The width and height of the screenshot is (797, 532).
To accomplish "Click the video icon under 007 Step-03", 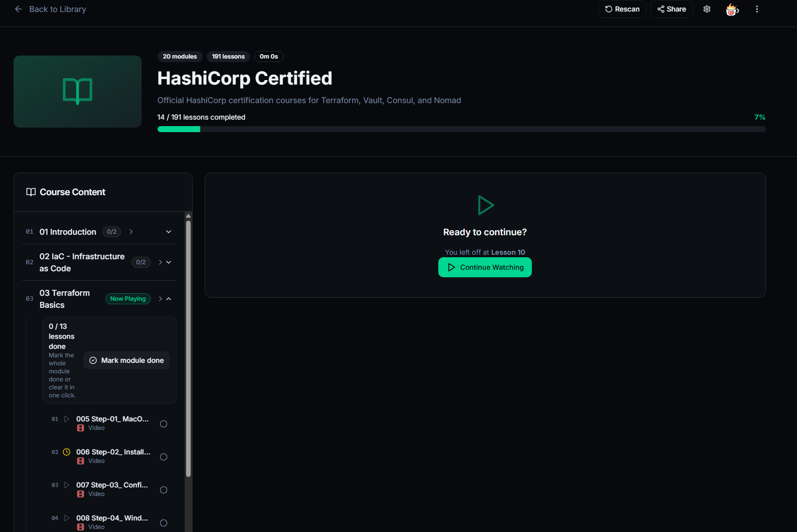I will pyautogui.click(x=81, y=494).
